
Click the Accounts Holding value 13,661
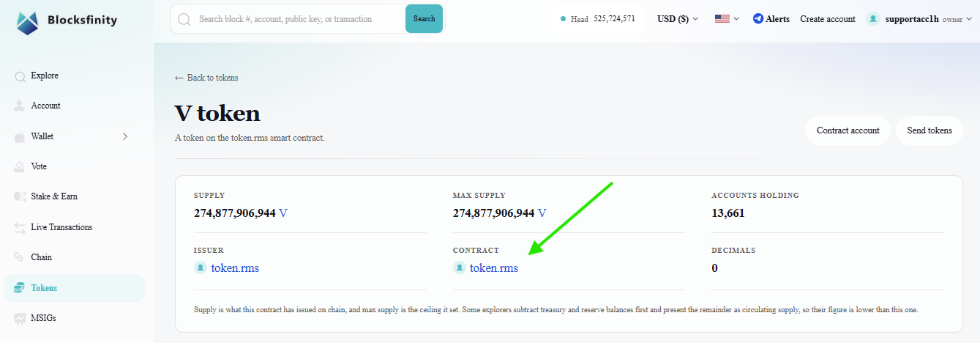(728, 213)
